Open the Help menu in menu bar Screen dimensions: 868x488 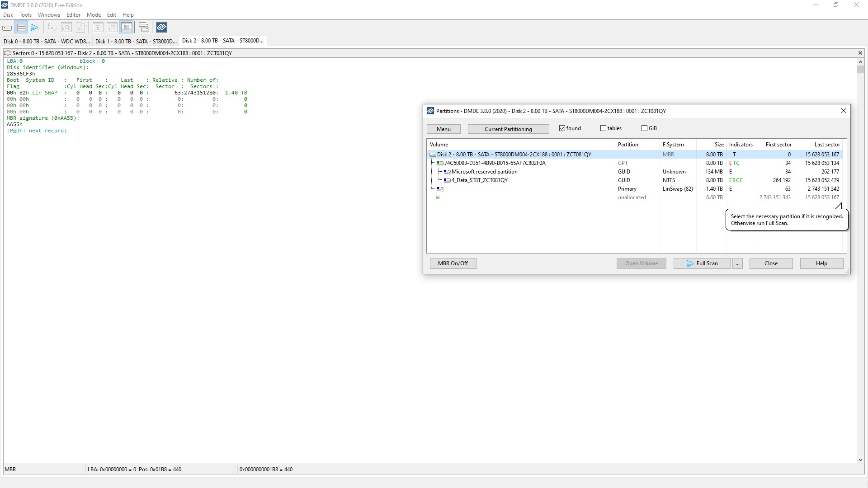coord(128,15)
